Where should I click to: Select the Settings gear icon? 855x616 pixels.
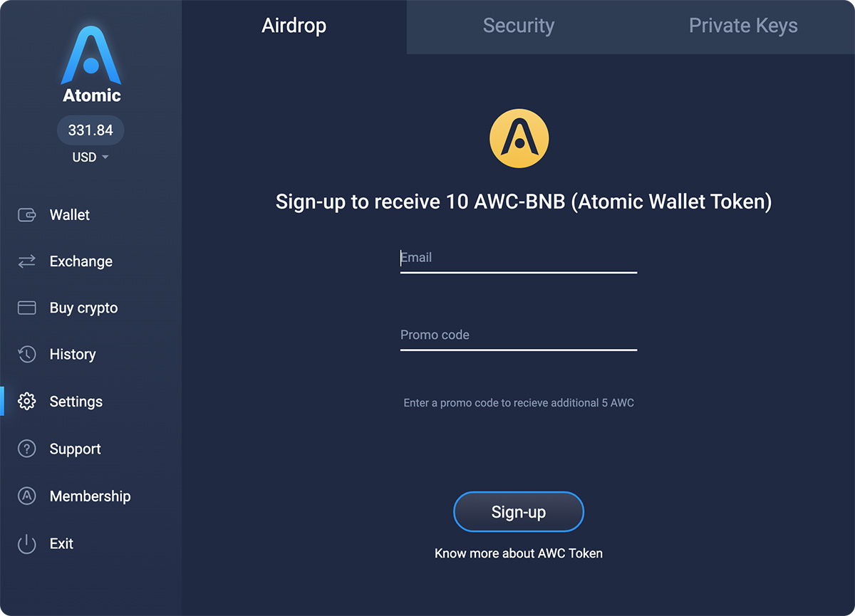[x=26, y=401]
